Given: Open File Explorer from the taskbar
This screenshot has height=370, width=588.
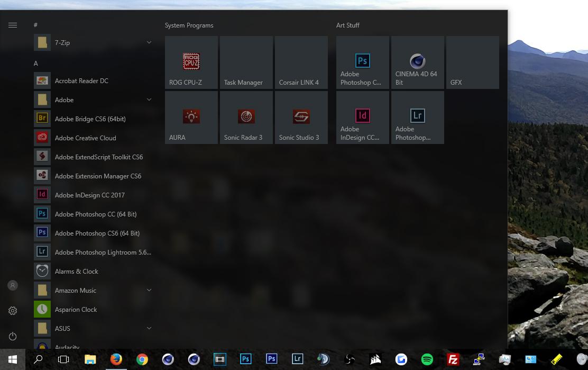Looking at the screenshot, I should pyautogui.click(x=90, y=359).
